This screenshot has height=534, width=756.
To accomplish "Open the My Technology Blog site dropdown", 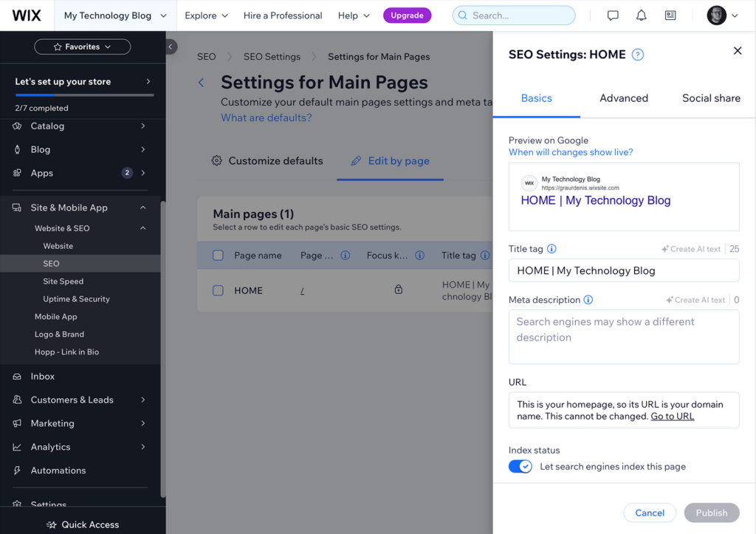I will coord(115,16).
